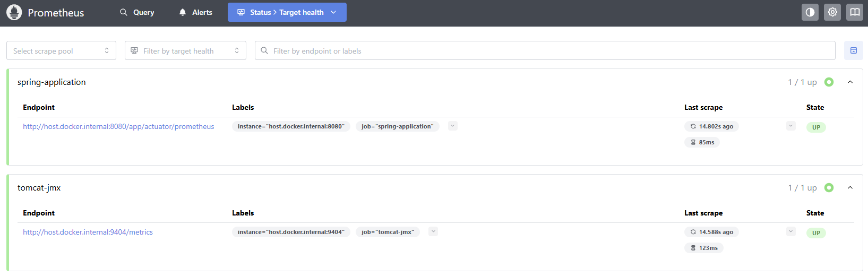Collapse the tomcat-jmx pool section
This screenshot has width=868, height=276.
point(850,188)
